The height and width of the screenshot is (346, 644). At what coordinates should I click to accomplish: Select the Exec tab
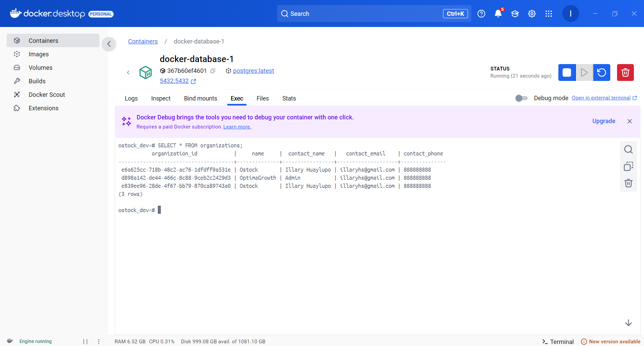(x=237, y=98)
